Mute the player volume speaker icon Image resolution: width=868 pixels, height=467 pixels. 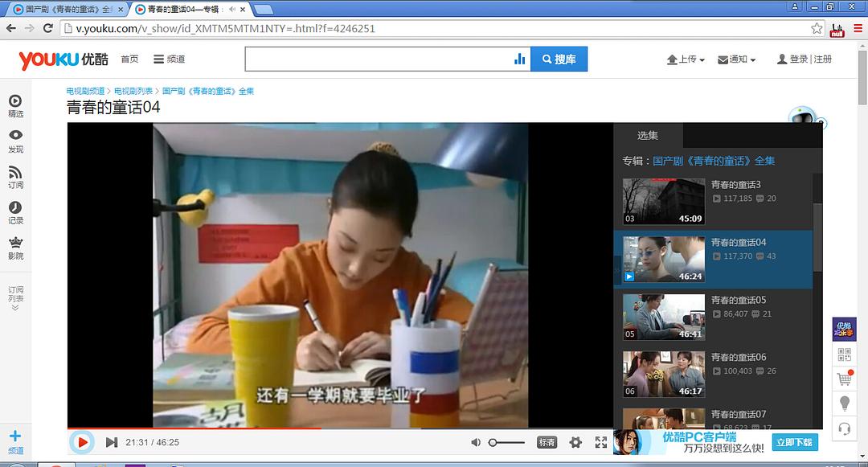pos(476,442)
